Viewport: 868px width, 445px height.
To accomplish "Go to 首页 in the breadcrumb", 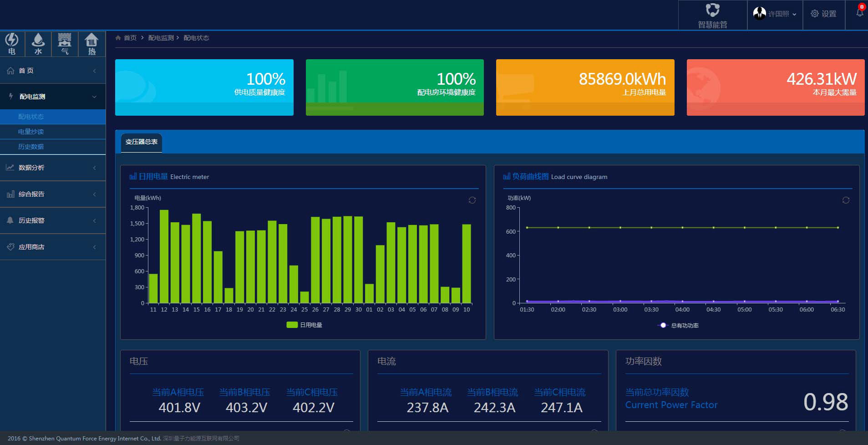I will 130,38.
